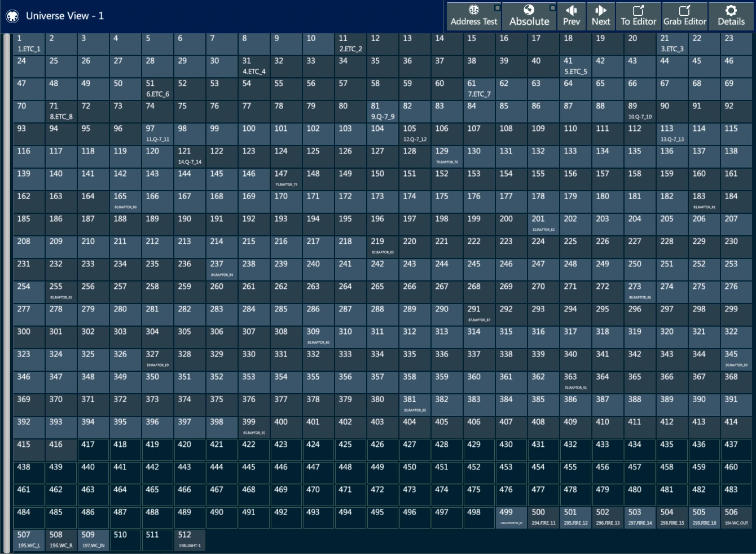Select address 71 labeled 8.ETC_8
This screenshot has width=756, height=554.
tap(61, 112)
